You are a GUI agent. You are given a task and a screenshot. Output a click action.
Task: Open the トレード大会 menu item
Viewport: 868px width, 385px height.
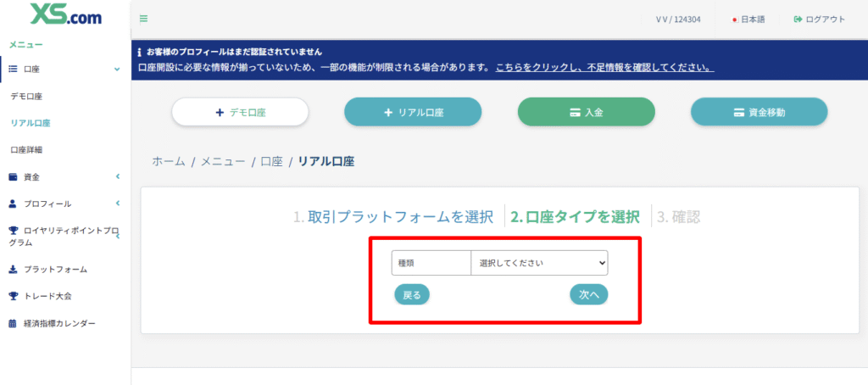[x=47, y=296]
